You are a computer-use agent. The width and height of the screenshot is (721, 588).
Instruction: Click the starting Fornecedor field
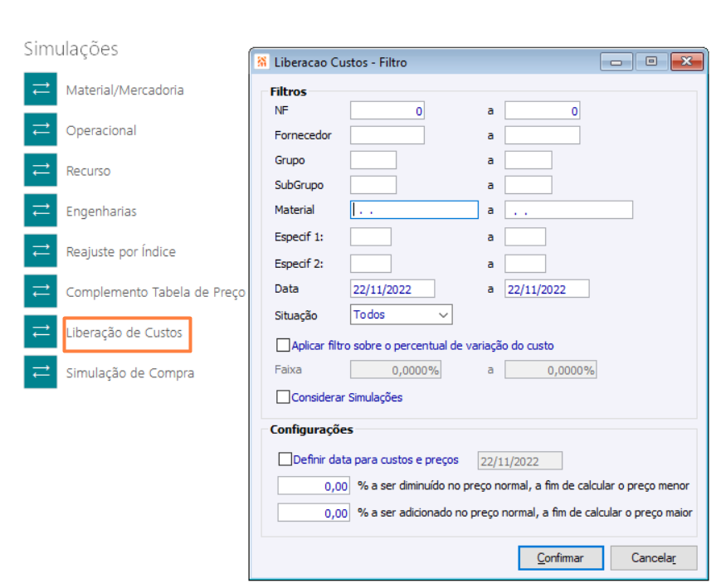click(x=387, y=136)
